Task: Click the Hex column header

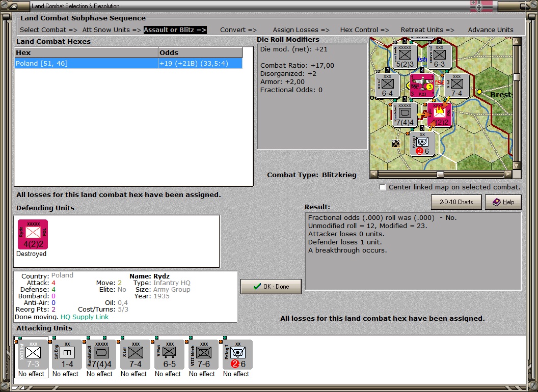Action: [86, 52]
